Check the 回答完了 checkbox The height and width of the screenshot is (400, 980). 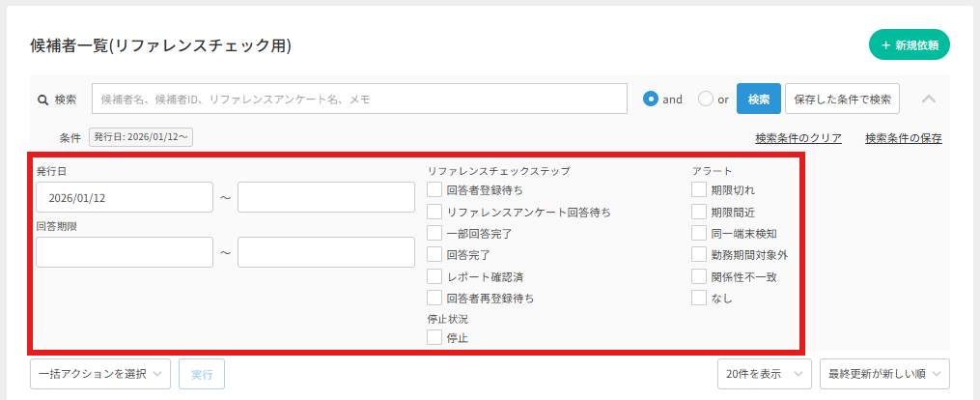tap(435, 255)
